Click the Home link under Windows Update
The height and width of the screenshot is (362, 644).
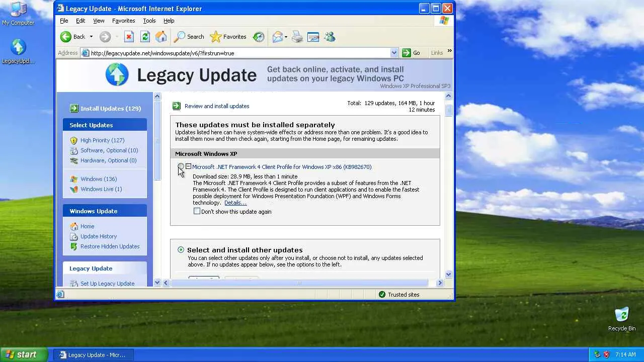(x=88, y=226)
